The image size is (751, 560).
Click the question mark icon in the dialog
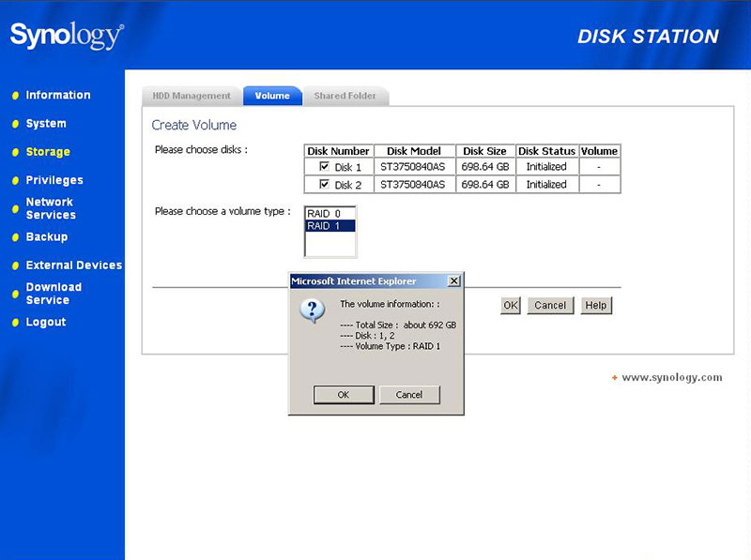(x=313, y=310)
